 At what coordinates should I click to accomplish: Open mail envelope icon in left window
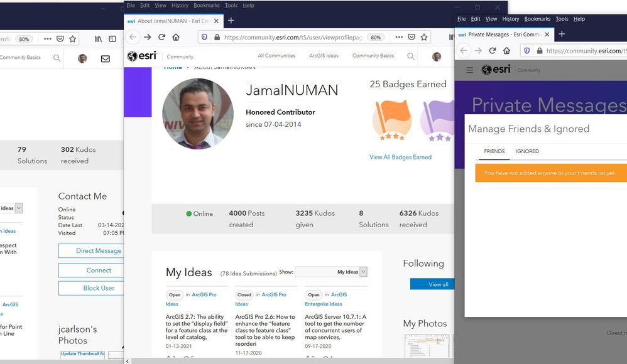tap(105, 59)
